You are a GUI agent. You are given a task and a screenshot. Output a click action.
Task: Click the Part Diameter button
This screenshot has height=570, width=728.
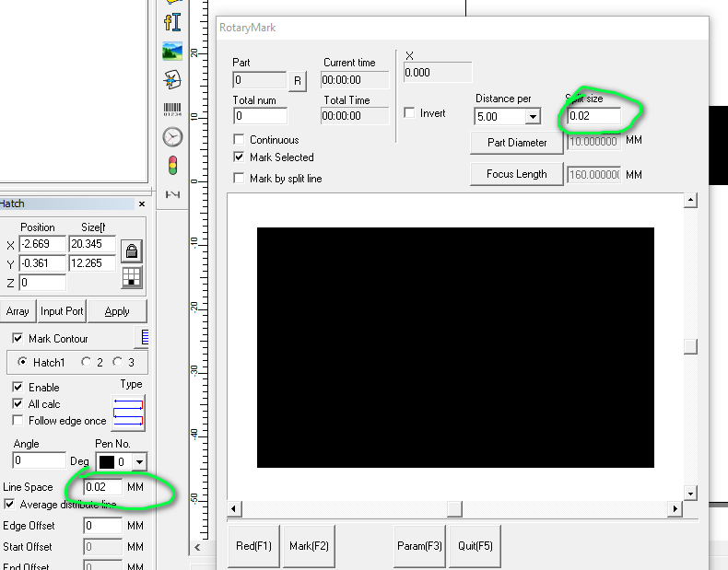click(x=516, y=143)
